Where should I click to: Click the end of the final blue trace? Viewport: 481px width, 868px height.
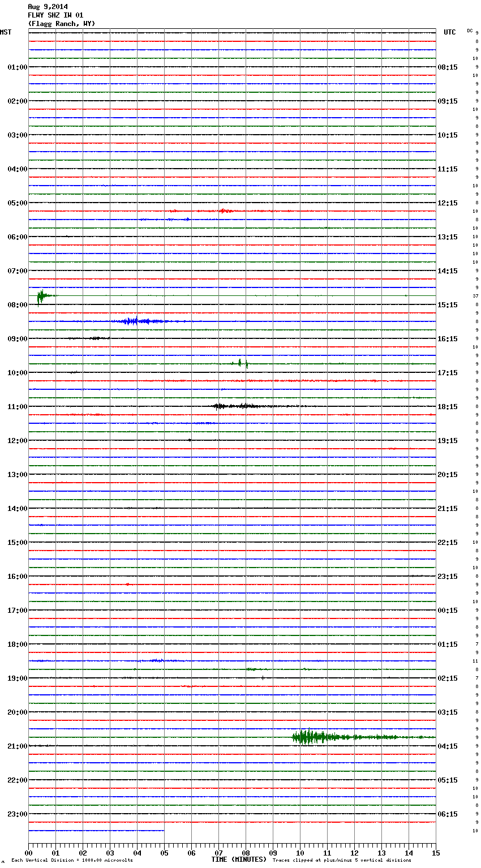tap(164, 831)
